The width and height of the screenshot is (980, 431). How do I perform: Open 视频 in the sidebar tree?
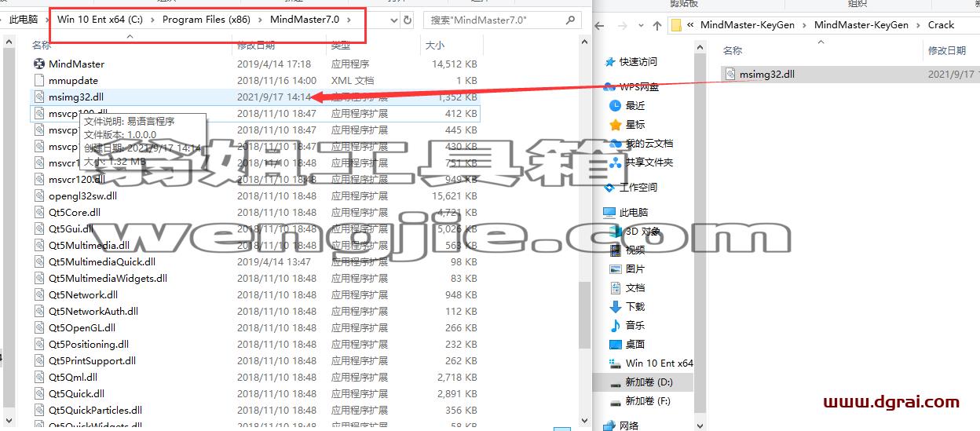click(635, 250)
